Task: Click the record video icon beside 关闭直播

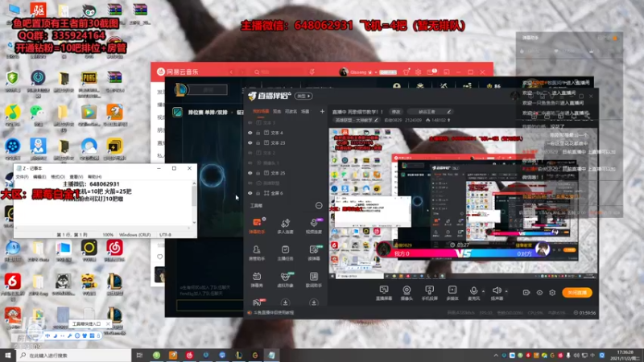Action: click(x=526, y=293)
